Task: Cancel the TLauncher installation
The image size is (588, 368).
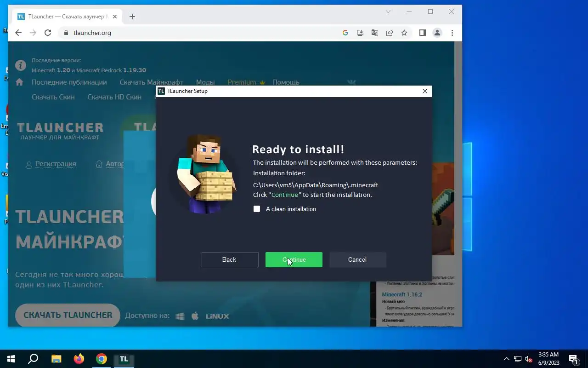Action: point(357,259)
